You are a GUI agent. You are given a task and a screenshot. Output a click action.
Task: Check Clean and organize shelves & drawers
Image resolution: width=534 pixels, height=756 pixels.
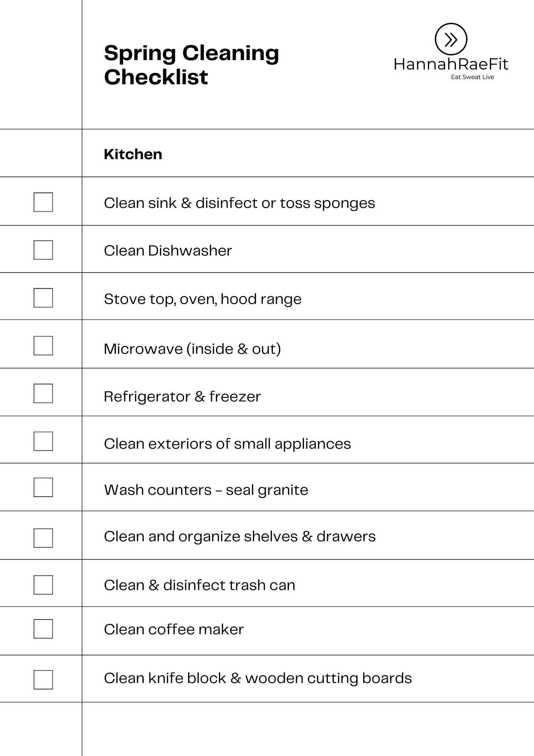pos(43,538)
